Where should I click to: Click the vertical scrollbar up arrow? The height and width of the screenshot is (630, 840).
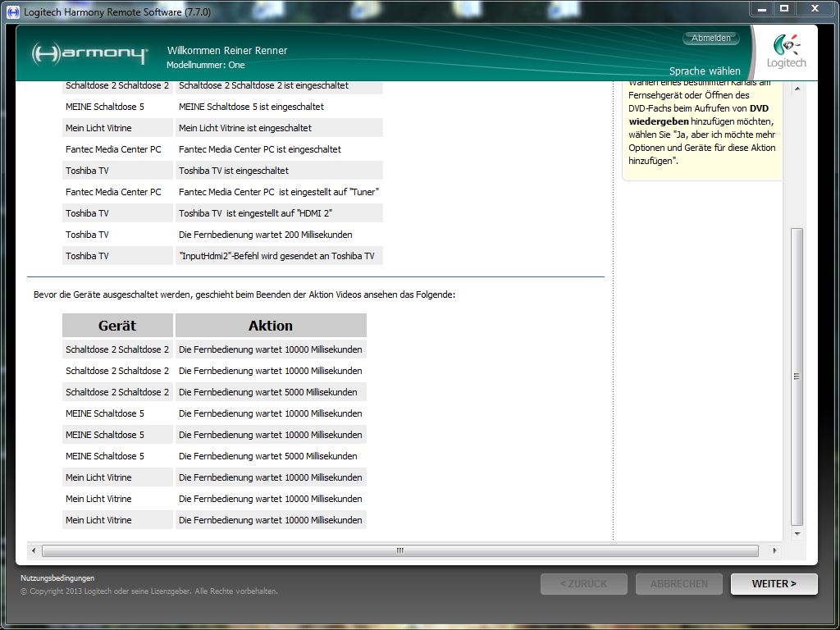point(797,89)
